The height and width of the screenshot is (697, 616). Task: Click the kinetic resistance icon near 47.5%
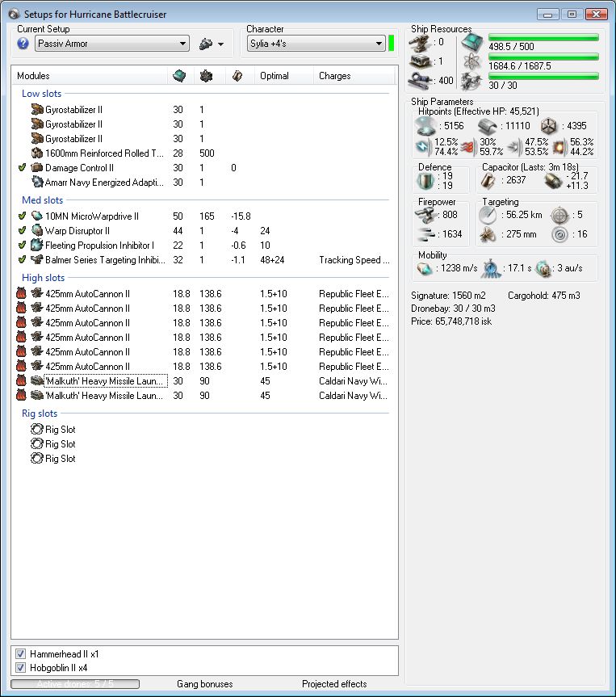(514, 147)
